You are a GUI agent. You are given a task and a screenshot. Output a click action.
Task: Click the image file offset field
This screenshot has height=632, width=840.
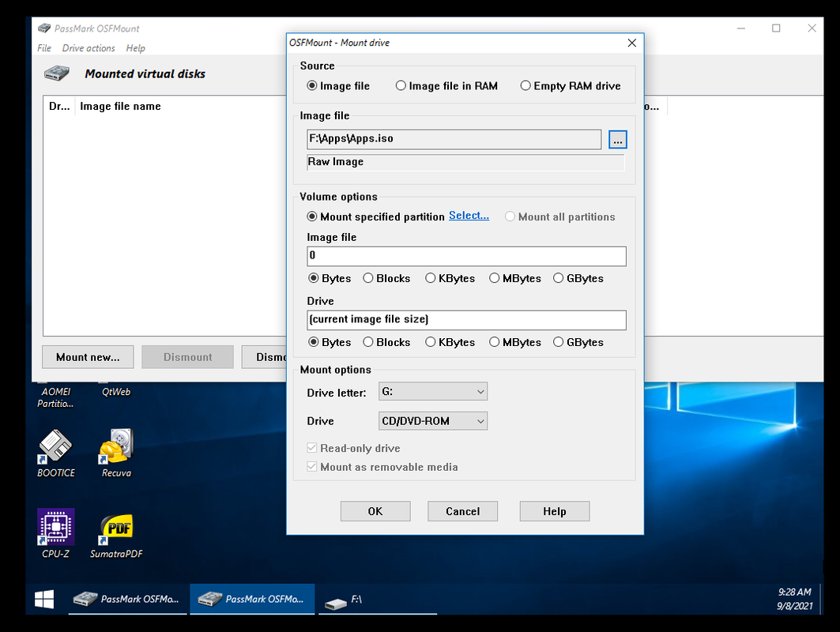pyautogui.click(x=466, y=256)
